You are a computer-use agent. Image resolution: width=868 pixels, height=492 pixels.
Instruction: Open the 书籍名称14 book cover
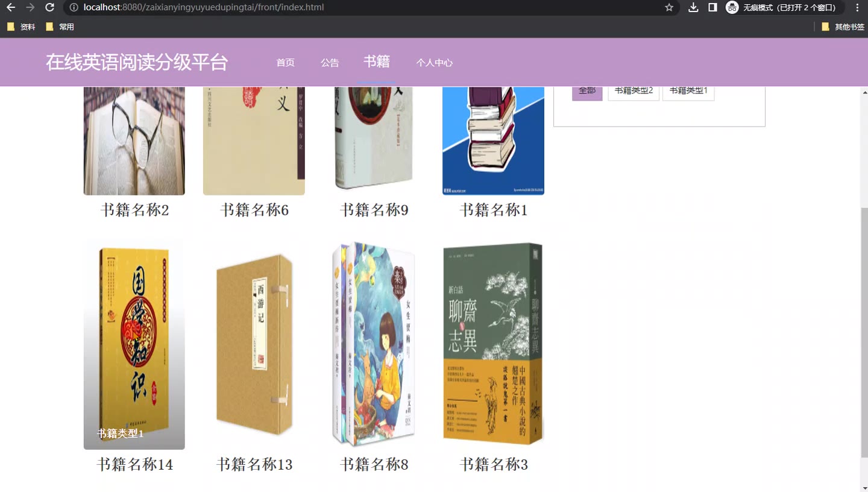134,344
